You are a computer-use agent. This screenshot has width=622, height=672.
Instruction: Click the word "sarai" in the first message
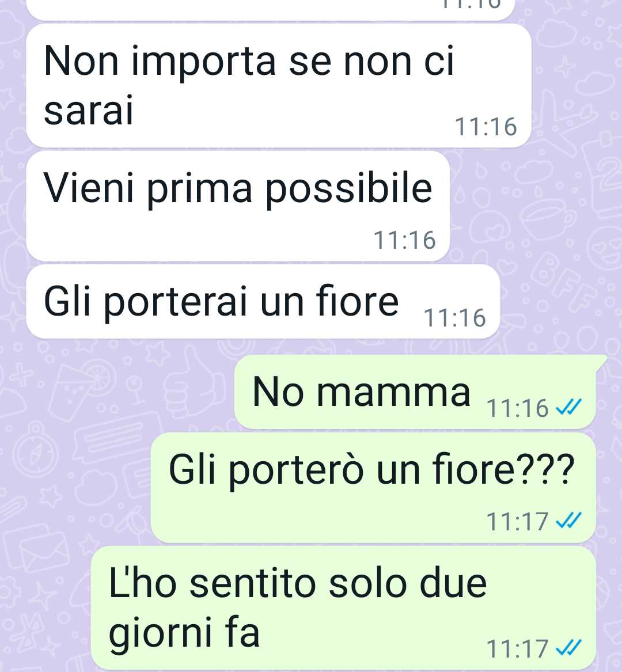tap(89, 111)
